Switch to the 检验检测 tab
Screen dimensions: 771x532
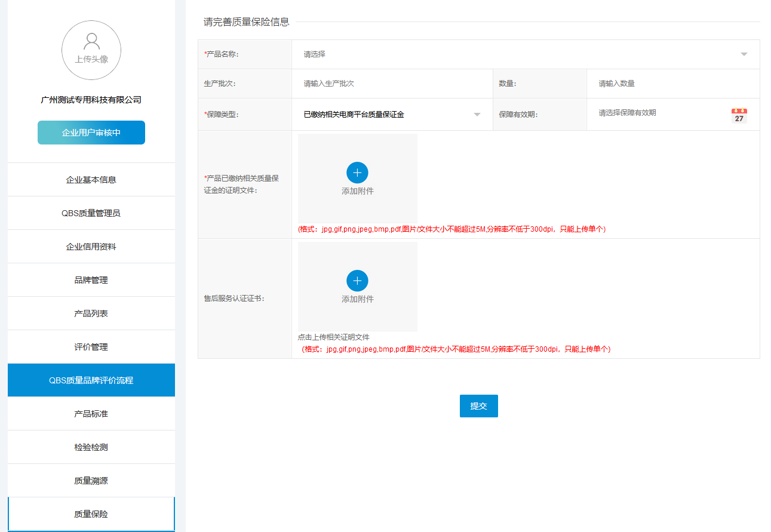click(x=91, y=447)
